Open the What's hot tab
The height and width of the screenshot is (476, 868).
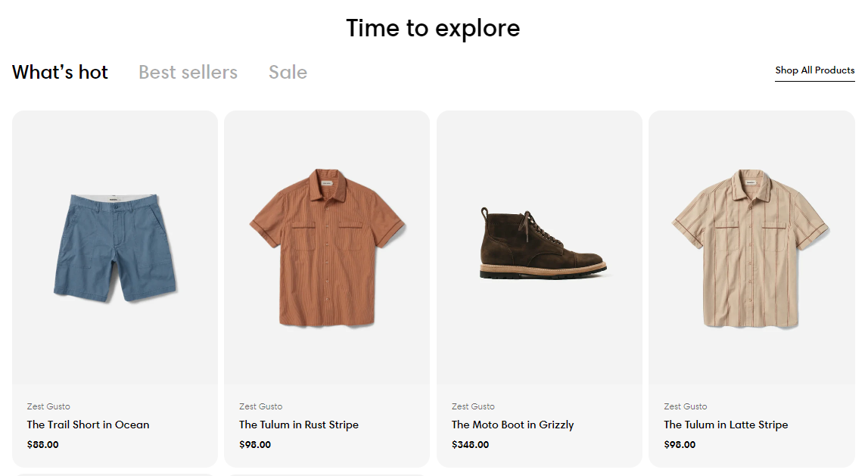60,73
